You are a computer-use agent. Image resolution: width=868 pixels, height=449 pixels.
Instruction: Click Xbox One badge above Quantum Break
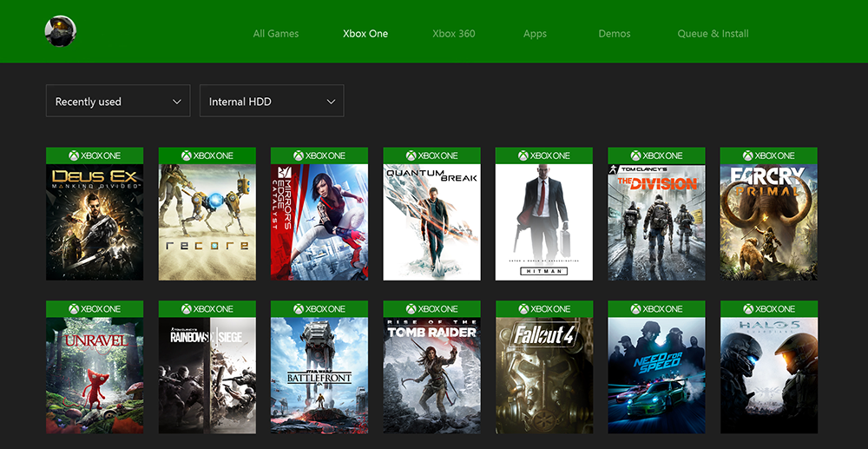(x=431, y=155)
